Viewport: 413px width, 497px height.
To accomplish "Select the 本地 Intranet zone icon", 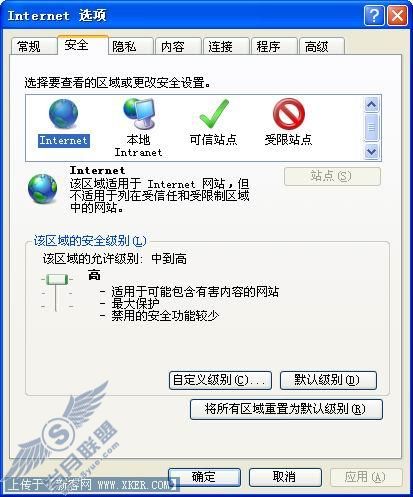I will [139, 113].
